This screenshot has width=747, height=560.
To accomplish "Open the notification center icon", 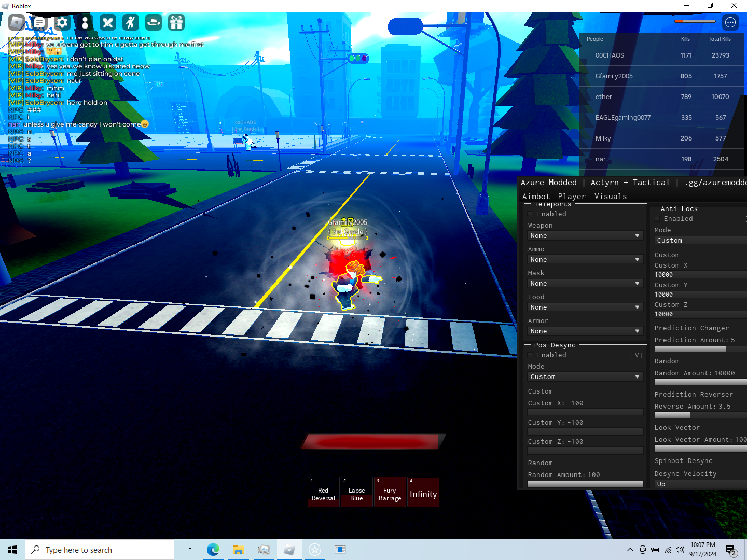I will tap(731, 550).
